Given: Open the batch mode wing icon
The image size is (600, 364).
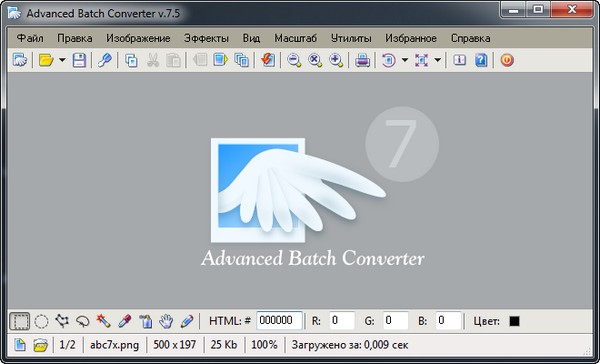Looking at the screenshot, I should coord(20,60).
